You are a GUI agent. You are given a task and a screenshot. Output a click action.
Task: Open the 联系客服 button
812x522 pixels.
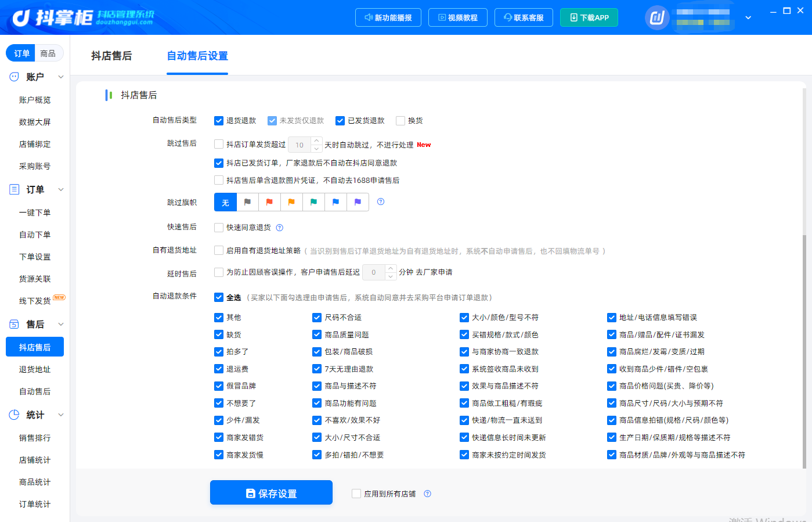(x=524, y=17)
